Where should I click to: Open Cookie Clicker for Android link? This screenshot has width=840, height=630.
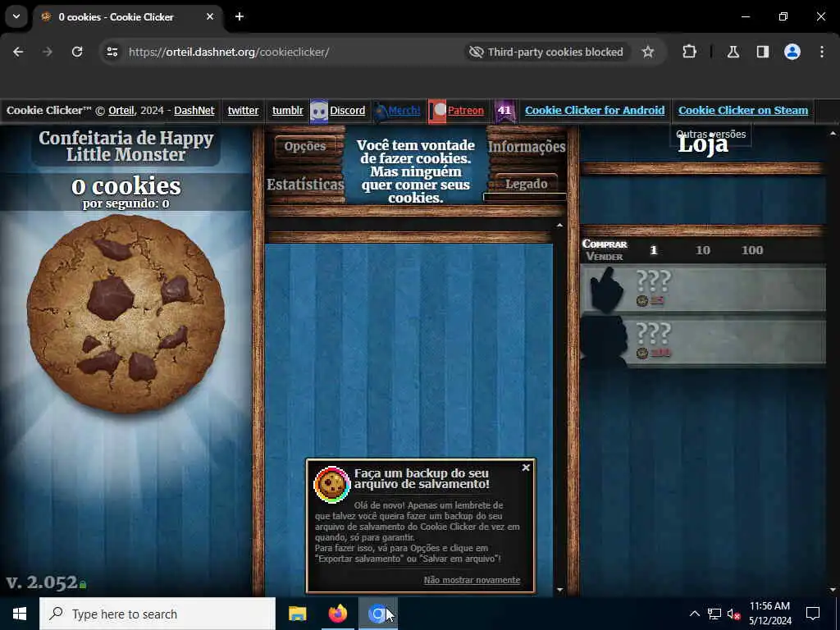(x=595, y=111)
